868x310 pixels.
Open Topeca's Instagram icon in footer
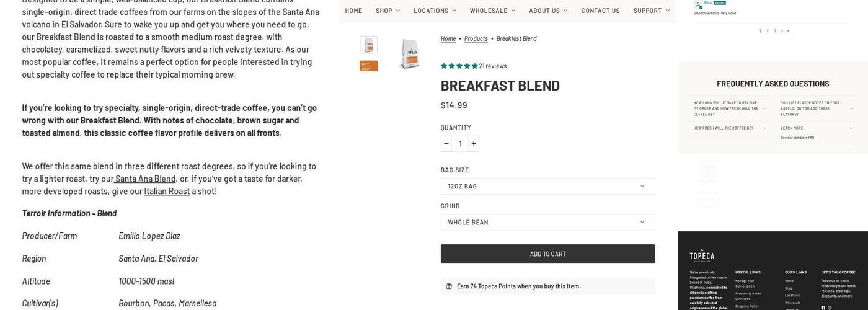[x=830, y=308]
